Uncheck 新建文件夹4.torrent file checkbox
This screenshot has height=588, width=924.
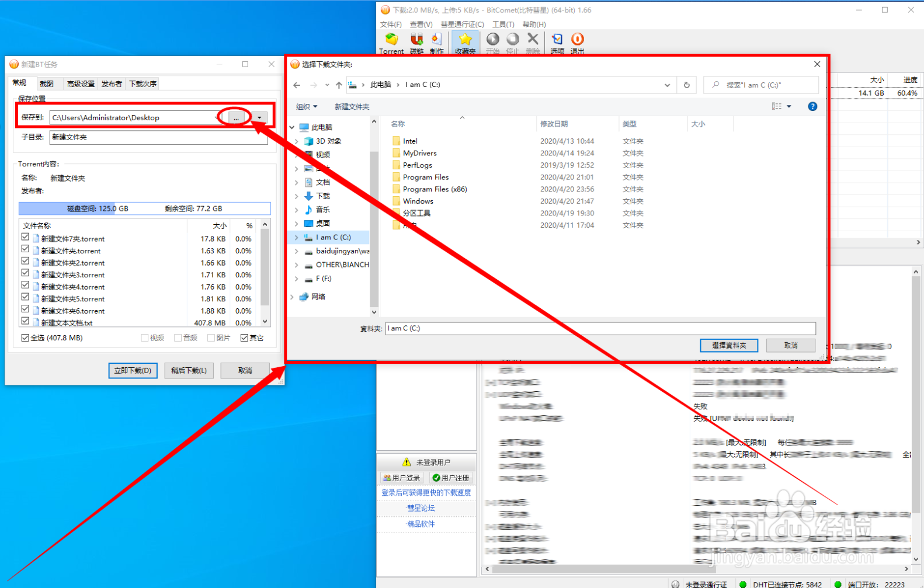pos(25,285)
